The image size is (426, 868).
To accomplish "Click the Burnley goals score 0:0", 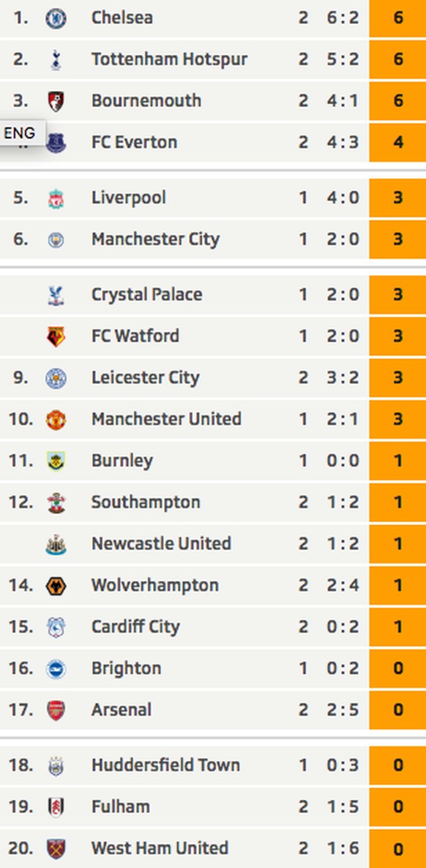I will 343,461.
